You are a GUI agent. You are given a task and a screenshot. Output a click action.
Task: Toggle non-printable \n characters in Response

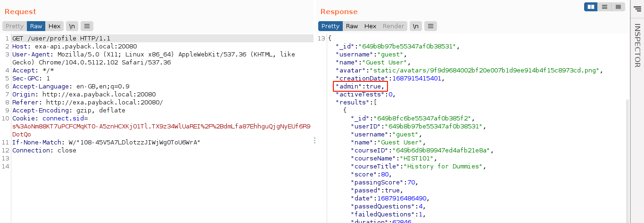point(415,26)
